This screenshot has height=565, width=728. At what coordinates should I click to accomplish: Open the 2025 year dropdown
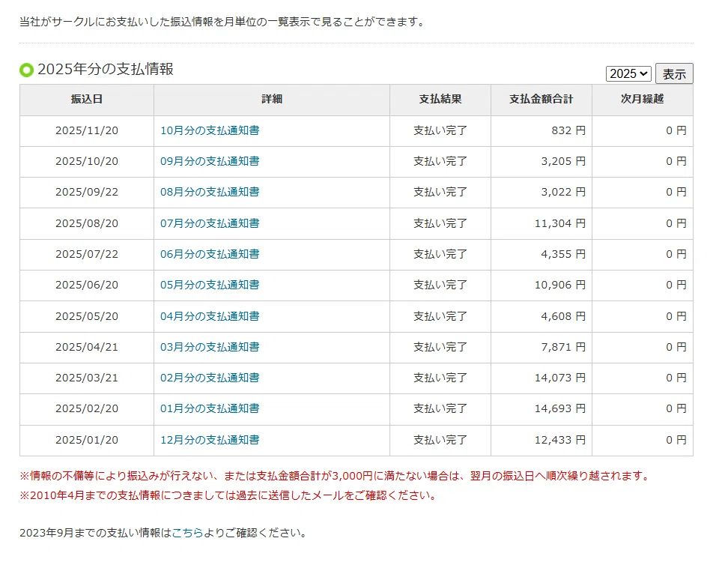tap(628, 73)
